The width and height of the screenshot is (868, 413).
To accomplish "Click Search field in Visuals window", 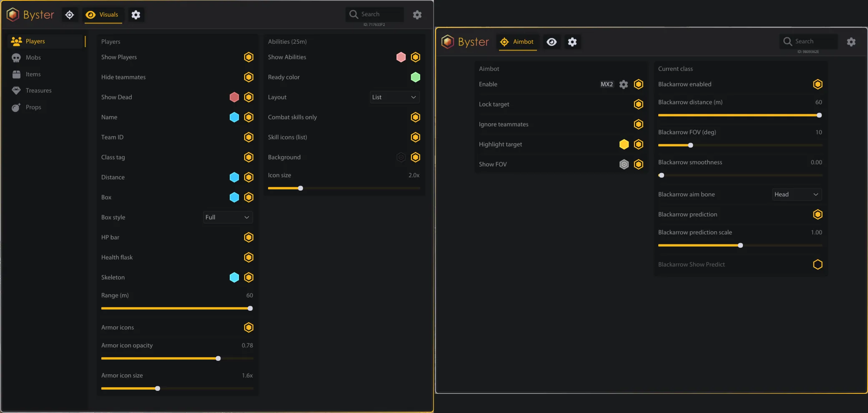I will tap(375, 14).
